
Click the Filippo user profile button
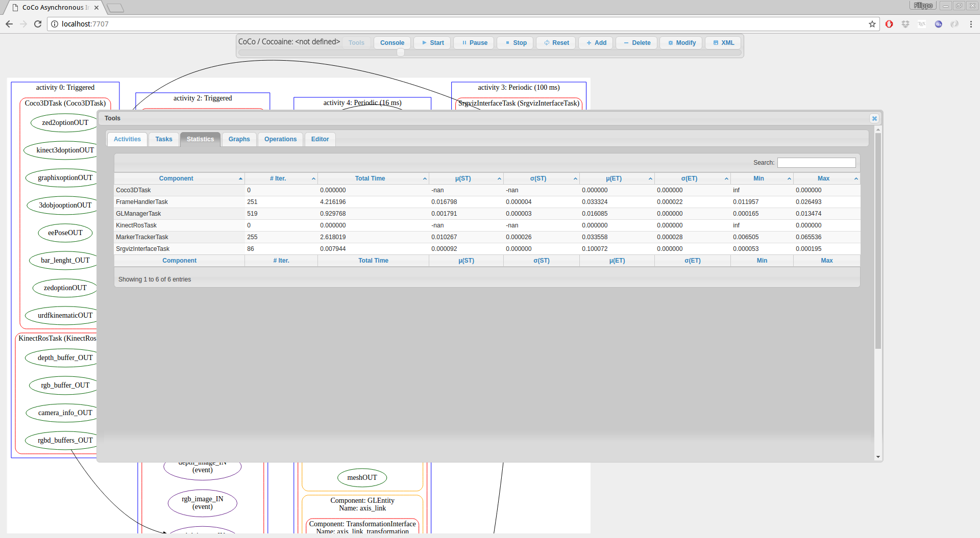point(923,6)
